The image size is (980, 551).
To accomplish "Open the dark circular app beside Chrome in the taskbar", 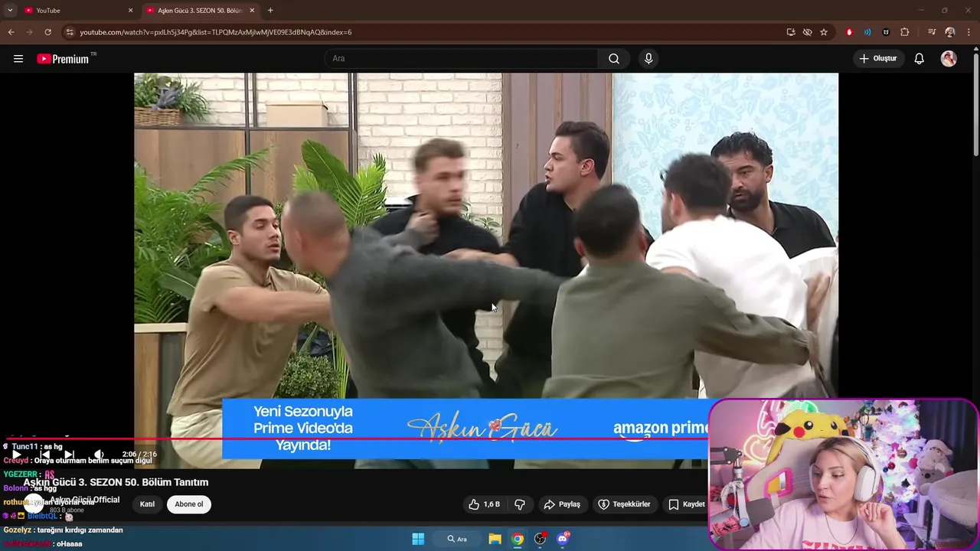I will 541,539.
